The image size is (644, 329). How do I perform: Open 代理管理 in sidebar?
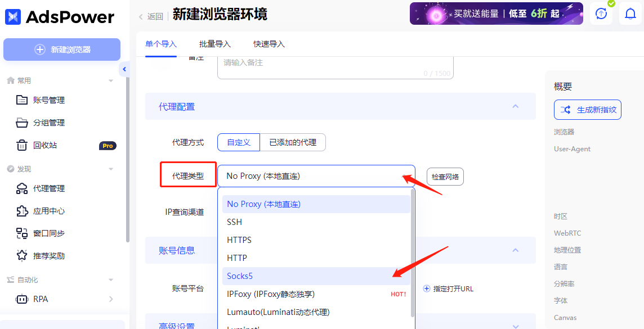(x=49, y=189)
